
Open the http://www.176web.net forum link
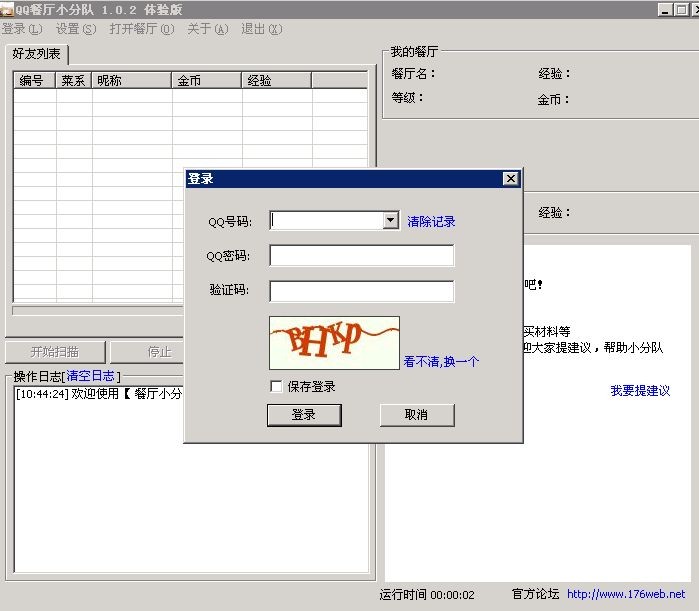point(626,594)
